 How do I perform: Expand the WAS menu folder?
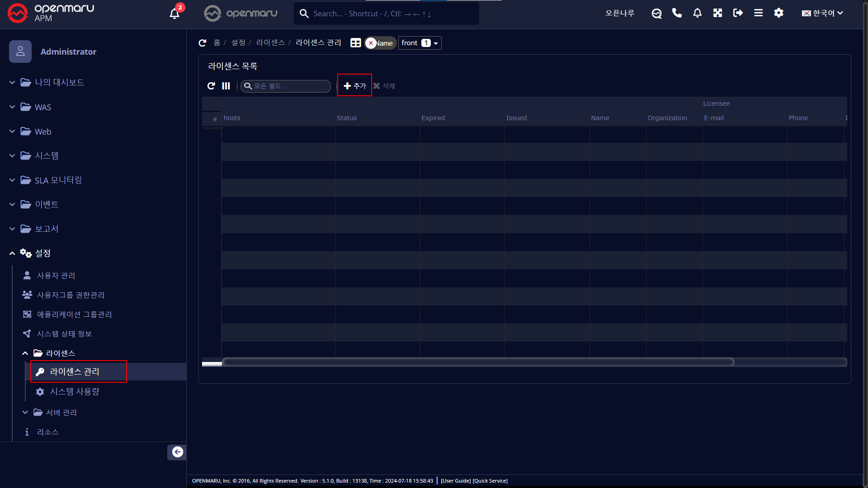(x=43, y=107)
